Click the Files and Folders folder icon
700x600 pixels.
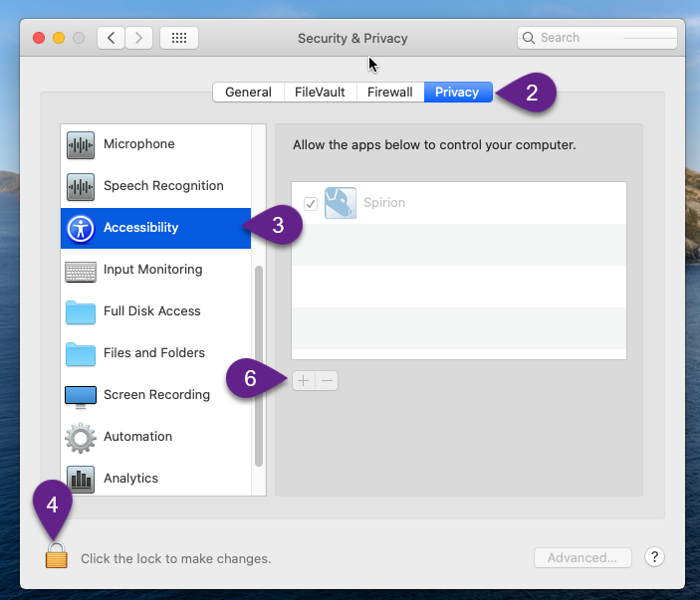pyautogui.click(x=81, y=354)
